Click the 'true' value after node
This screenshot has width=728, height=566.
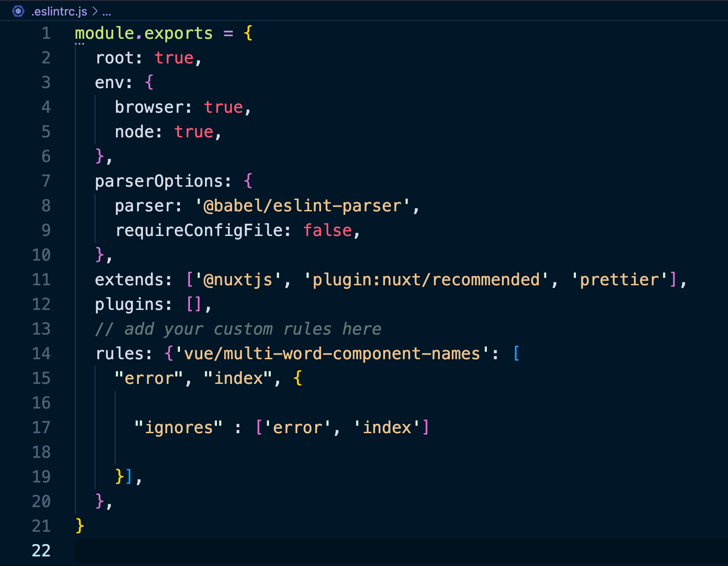pyautogui.click(x=194, y=131)
